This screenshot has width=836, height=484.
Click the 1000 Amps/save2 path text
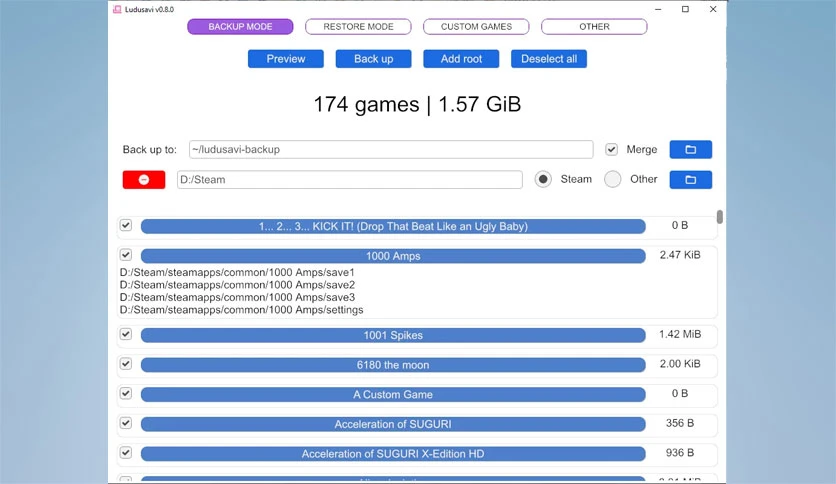click(x=237, y=285)
